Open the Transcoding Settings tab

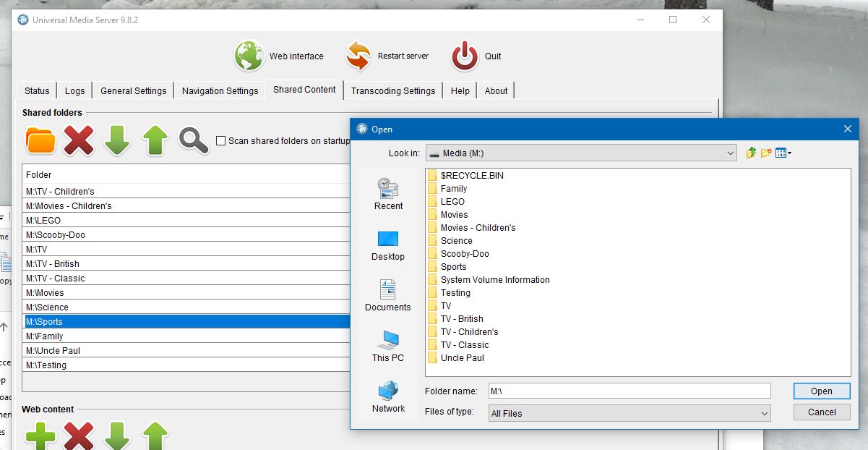pos(393,90)
